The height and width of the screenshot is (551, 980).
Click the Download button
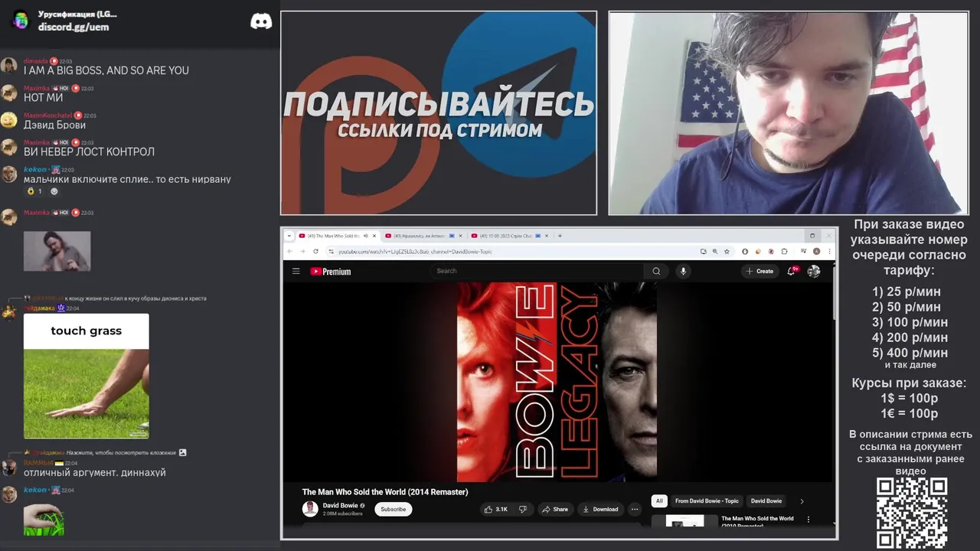click(x=600, y=509)
